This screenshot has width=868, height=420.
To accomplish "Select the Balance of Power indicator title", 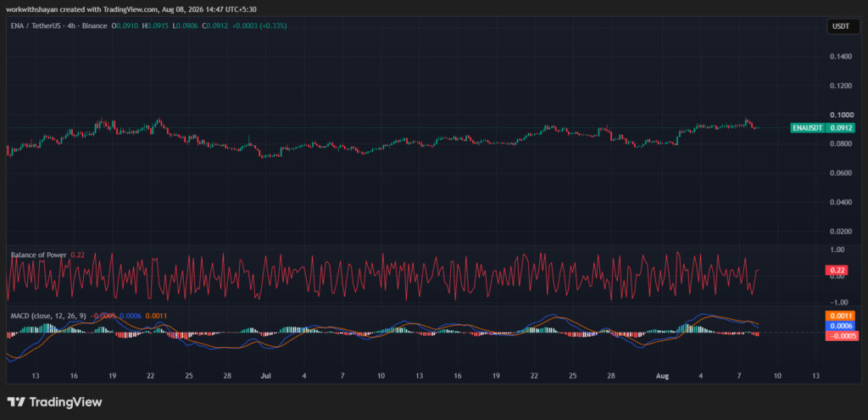I will 39,255.
